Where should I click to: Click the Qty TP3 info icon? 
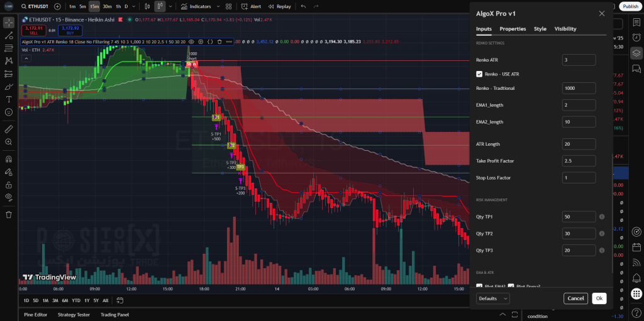coord(602,251)
